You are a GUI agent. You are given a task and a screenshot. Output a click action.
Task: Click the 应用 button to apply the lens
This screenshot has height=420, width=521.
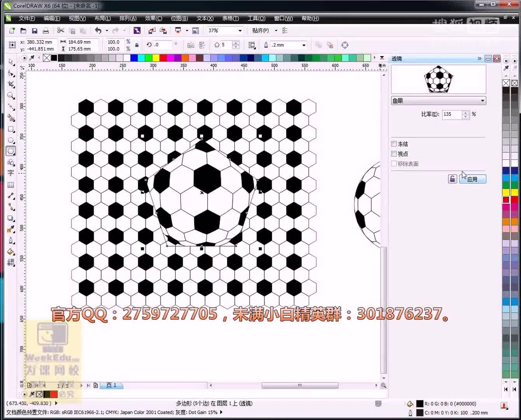click(x=472, y=179)
